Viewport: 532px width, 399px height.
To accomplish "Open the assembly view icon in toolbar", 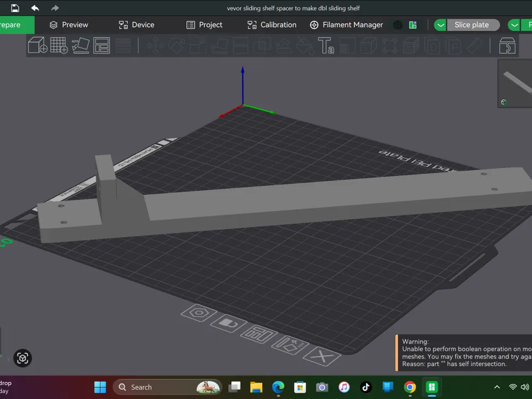I will click(x=507, y=46).
